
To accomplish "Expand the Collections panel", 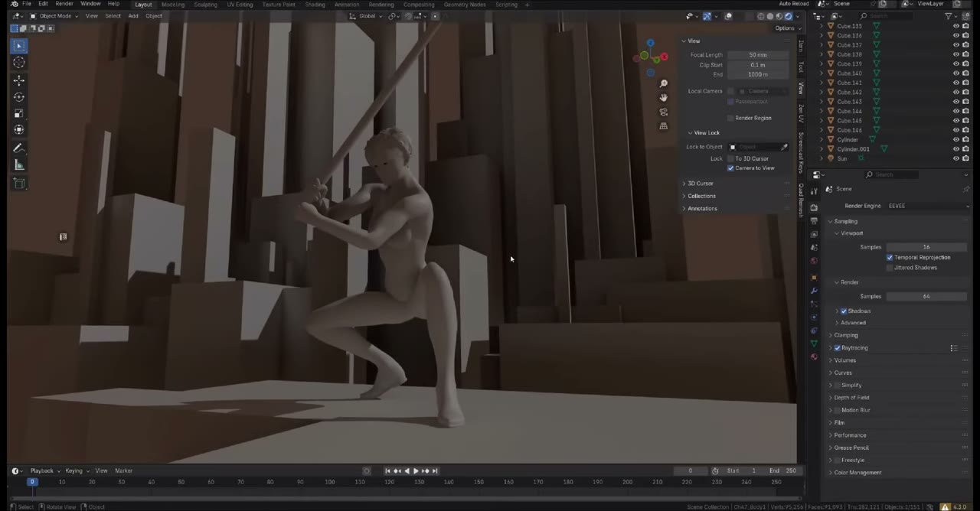I will [701, 196].
